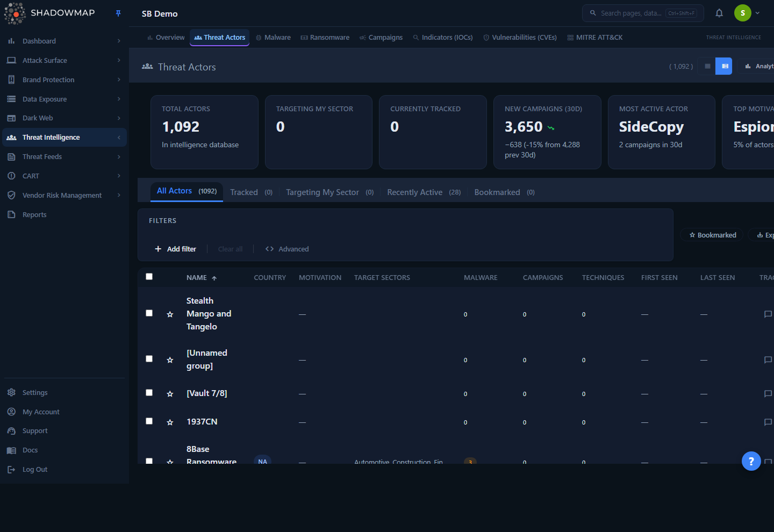Expand the CART chevron

pos(119,176)
